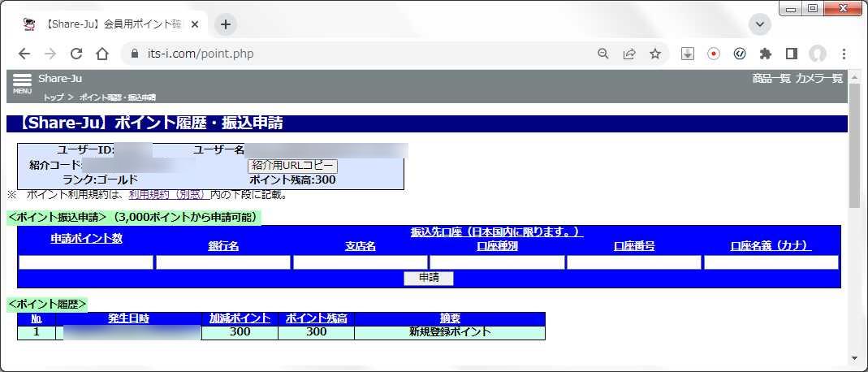Open the Share-Ju hamburger MENU icon
Image resolution: width=868 pixels, height=372 pixels.
pyautogui.click(x=22, y=84)
